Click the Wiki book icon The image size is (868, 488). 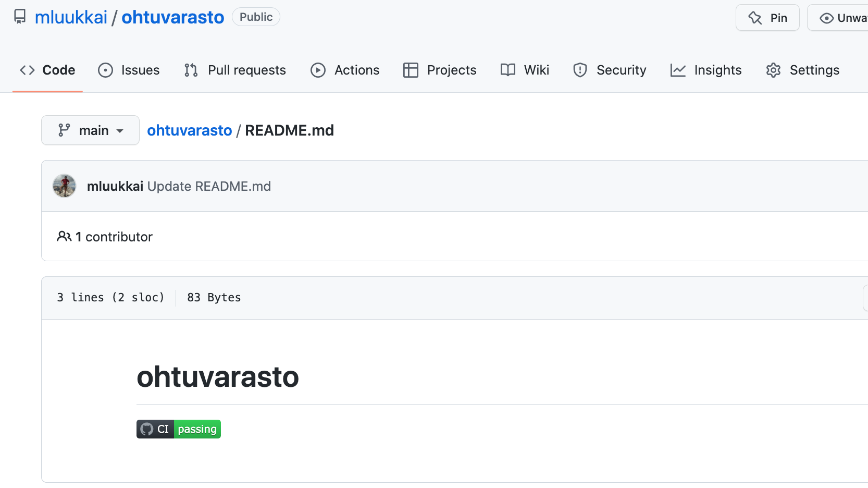click(507, 70)
